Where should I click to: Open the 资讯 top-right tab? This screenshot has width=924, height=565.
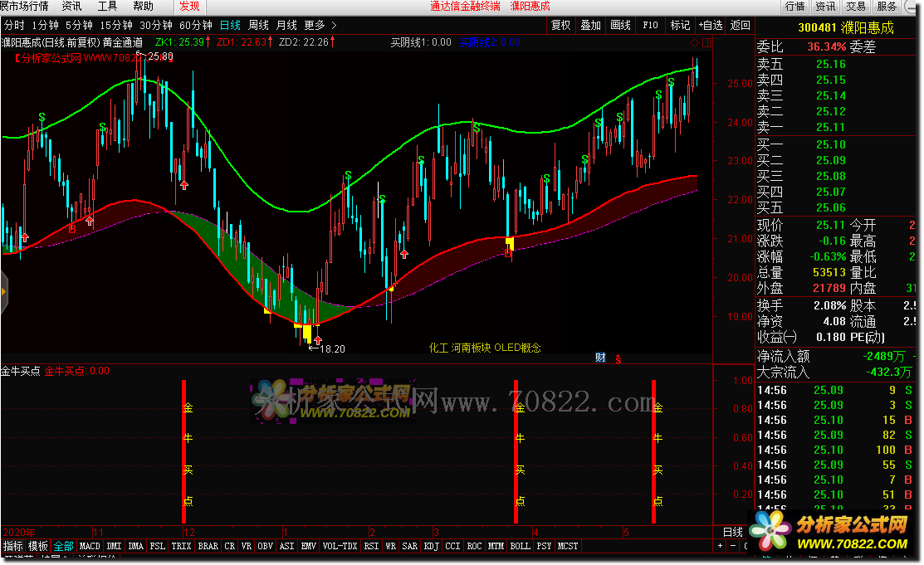click(825, 7)
